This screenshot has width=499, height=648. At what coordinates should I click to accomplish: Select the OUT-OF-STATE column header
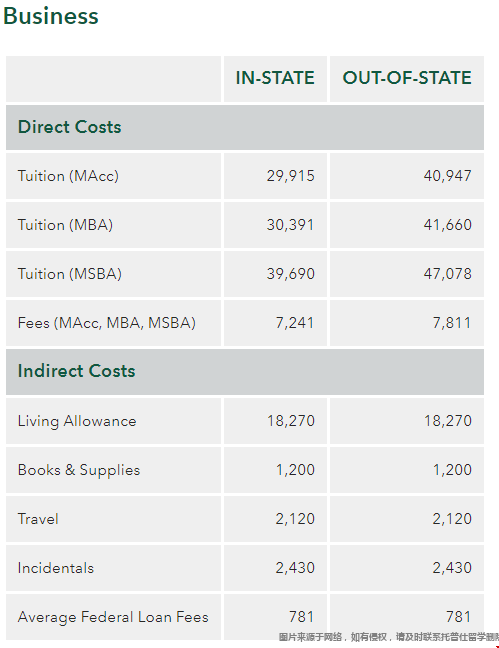click(407, 78)
